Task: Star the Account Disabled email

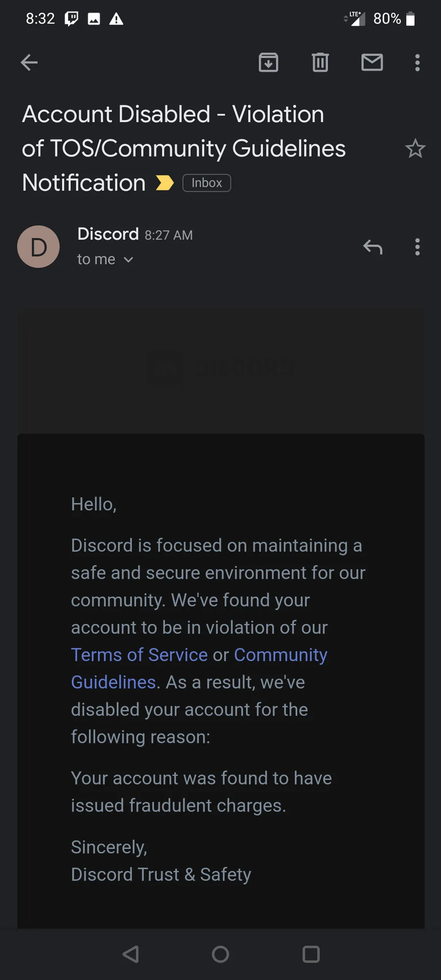Action: 415,148
